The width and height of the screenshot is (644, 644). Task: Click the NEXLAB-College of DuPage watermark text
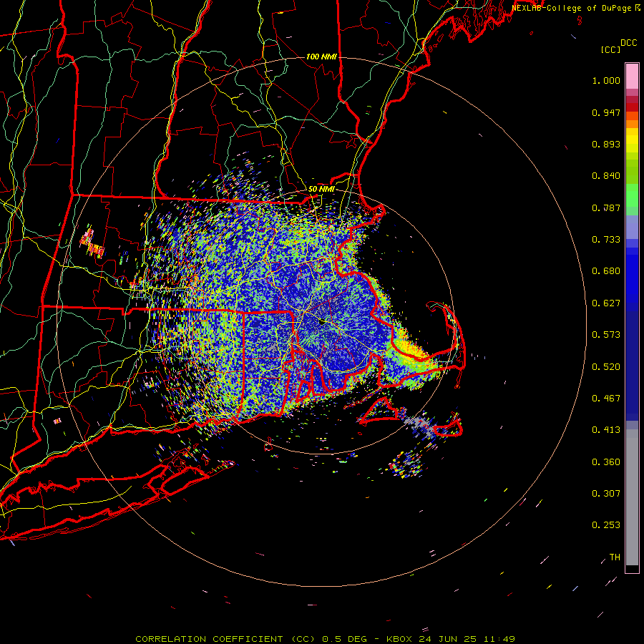tap(575, 8)
